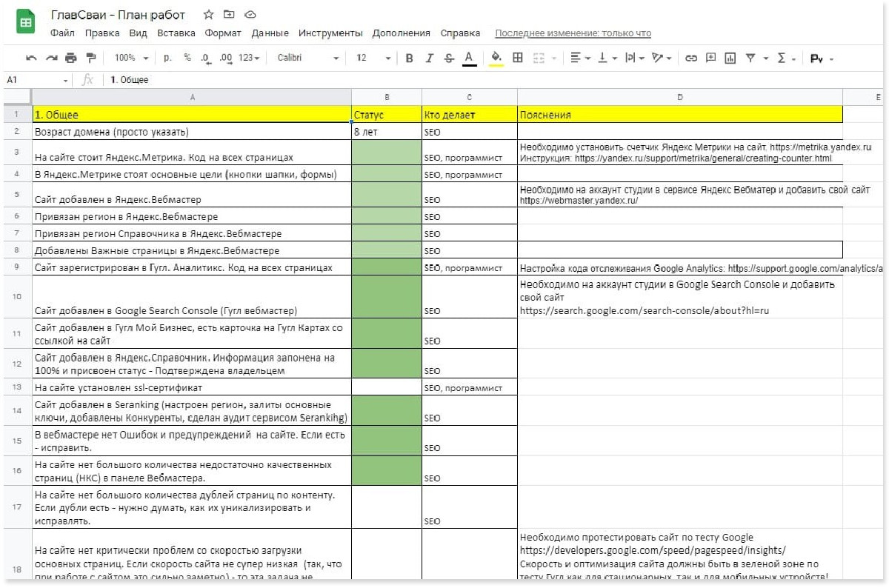Open the name box A1 dropdown arrow

(66, 80)
